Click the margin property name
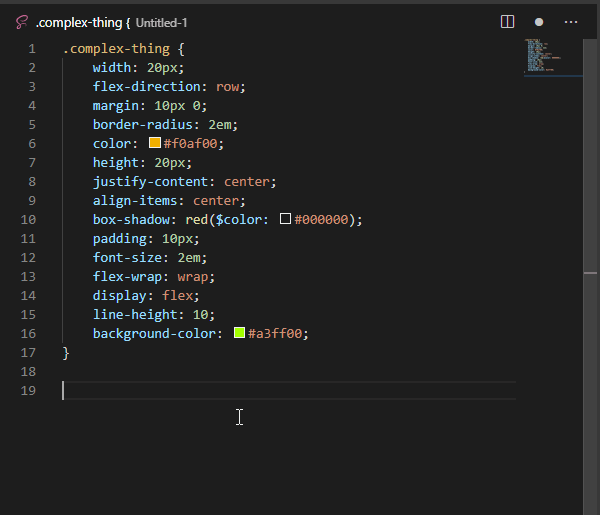Screen dimensions: 600x515 click(116, 106)
